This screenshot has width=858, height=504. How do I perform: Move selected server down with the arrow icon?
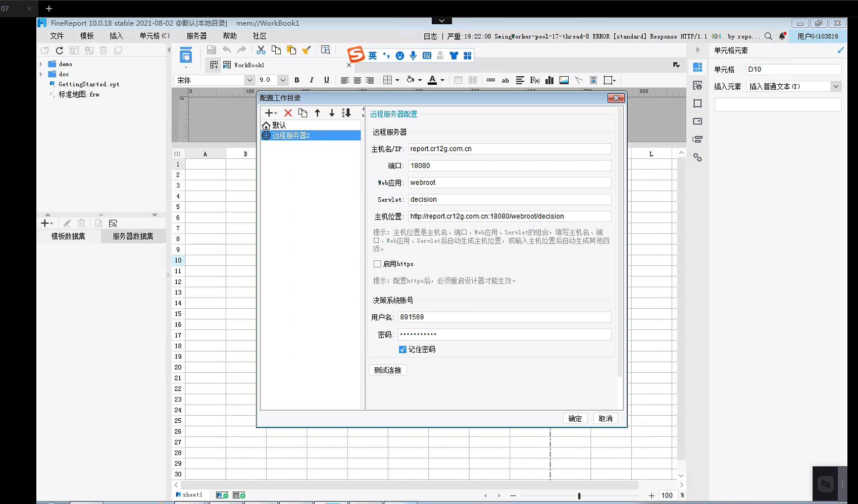pyautogui.click(x=332, y=113)
